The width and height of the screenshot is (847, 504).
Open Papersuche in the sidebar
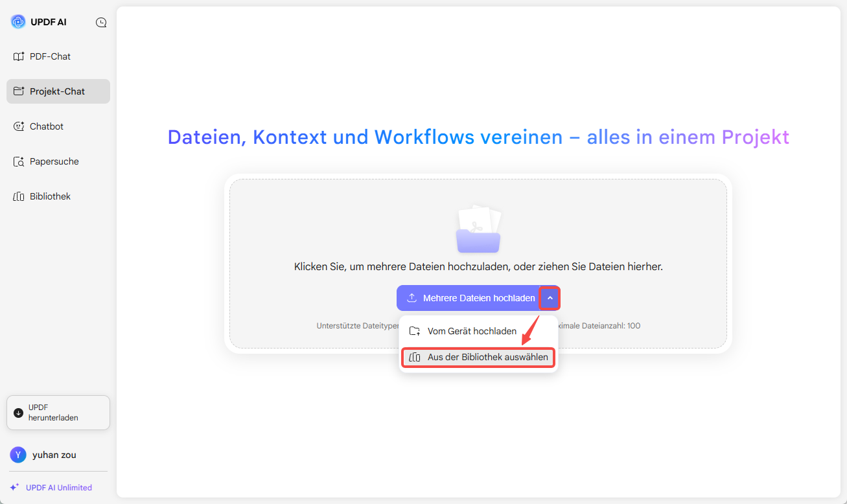[58, 161]
